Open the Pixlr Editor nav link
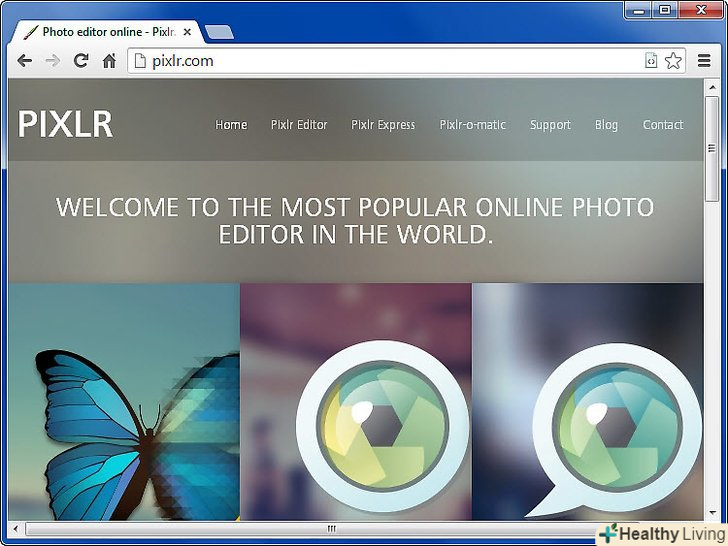728x546 pixels. 299,124
